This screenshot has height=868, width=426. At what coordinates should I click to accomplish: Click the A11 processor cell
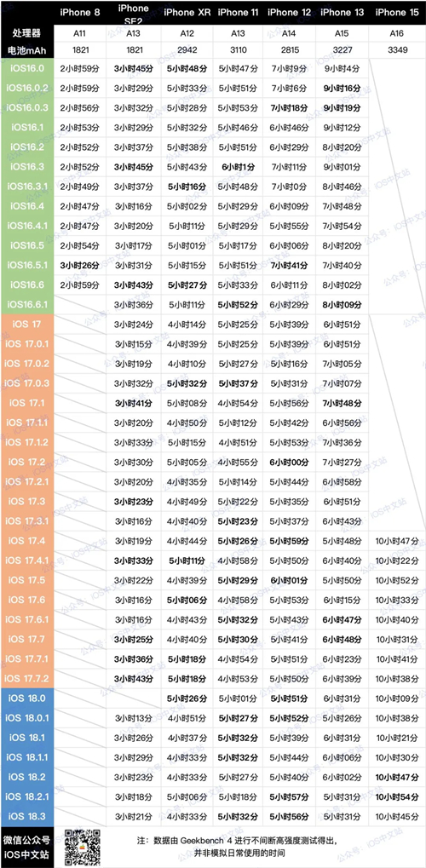80,33
